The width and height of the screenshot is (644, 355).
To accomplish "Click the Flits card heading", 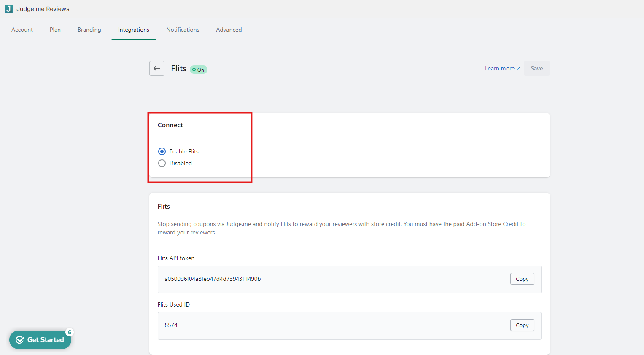I will pos(164,207).
